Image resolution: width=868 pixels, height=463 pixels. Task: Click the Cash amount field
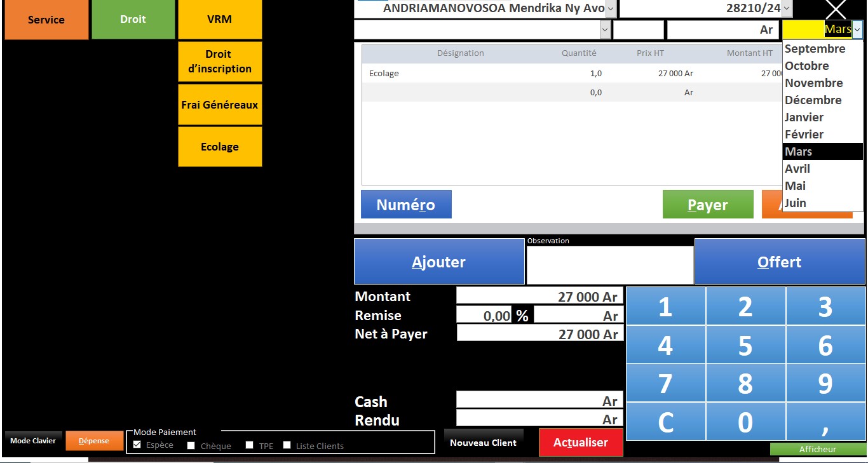tap(539, 401)
